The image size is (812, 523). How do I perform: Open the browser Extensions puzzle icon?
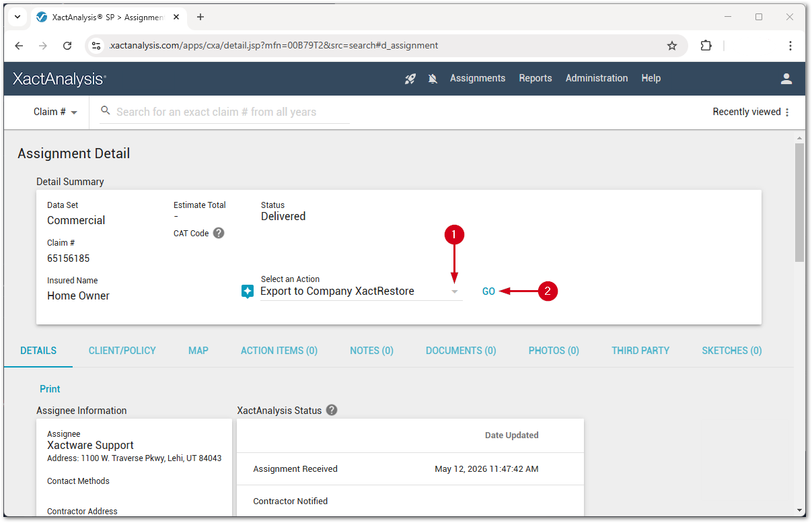(x=706, y=46)
